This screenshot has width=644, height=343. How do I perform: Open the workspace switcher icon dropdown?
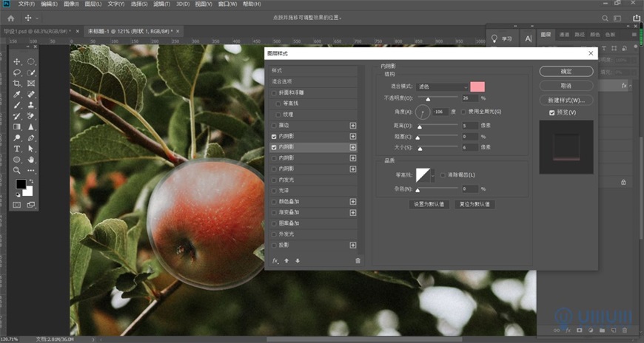click(617, 18)
